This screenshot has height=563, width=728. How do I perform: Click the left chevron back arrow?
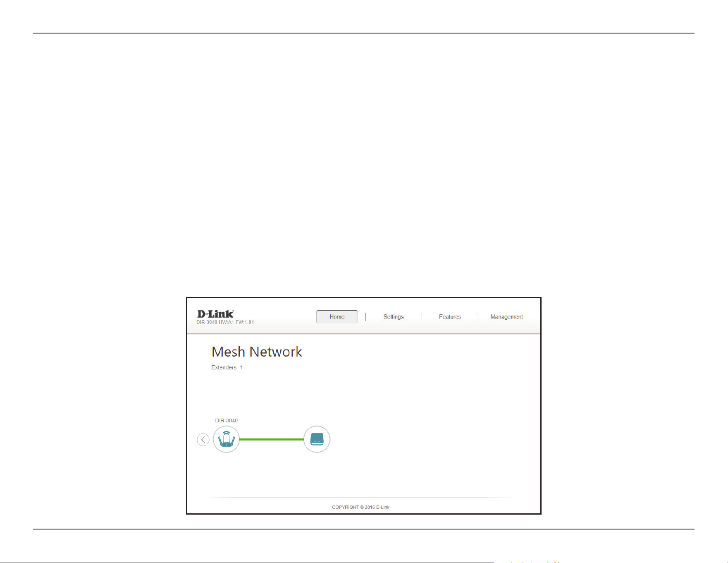click(203, 440)
